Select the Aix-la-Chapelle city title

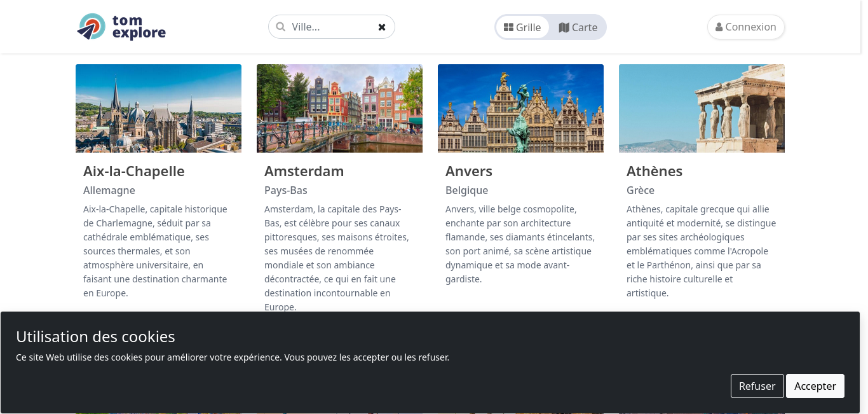[134, 171]
